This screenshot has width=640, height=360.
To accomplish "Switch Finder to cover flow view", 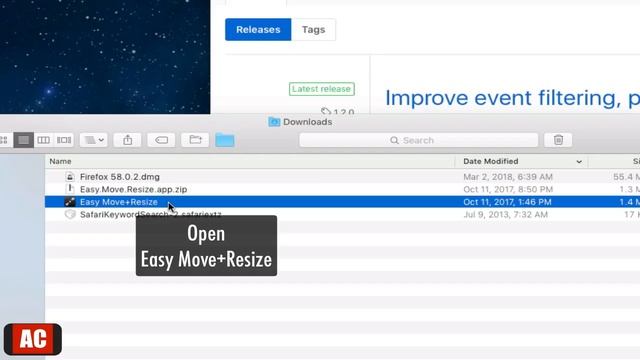I will pyautogui.click(x=64, y=140).
